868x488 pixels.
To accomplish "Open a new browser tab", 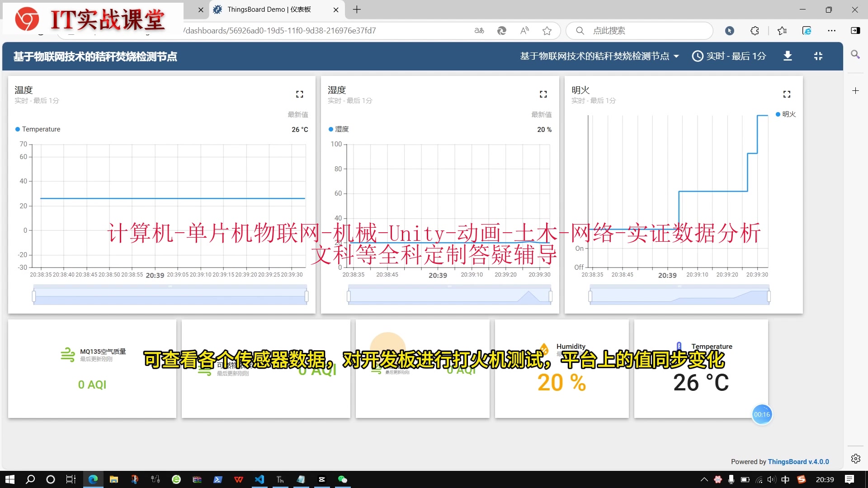I will tap(357, 9).
